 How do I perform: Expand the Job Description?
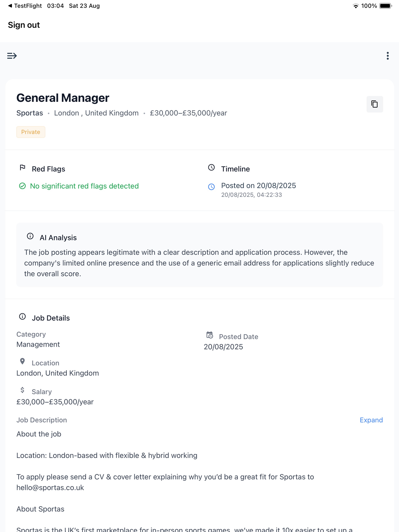click(x=371, y=420)
